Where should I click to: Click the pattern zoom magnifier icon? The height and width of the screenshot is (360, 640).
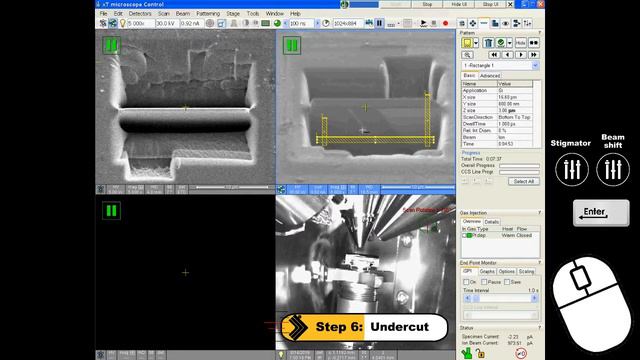tap(467, 55)
